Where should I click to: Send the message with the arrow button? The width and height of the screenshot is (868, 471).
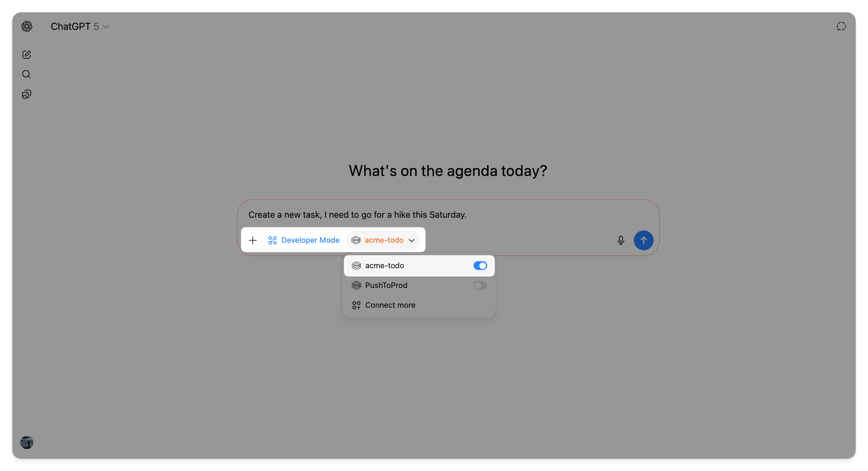(644, 240)
